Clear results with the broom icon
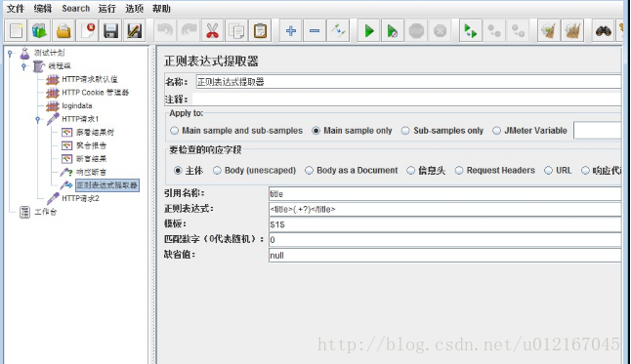 click(x=549, y=30)
